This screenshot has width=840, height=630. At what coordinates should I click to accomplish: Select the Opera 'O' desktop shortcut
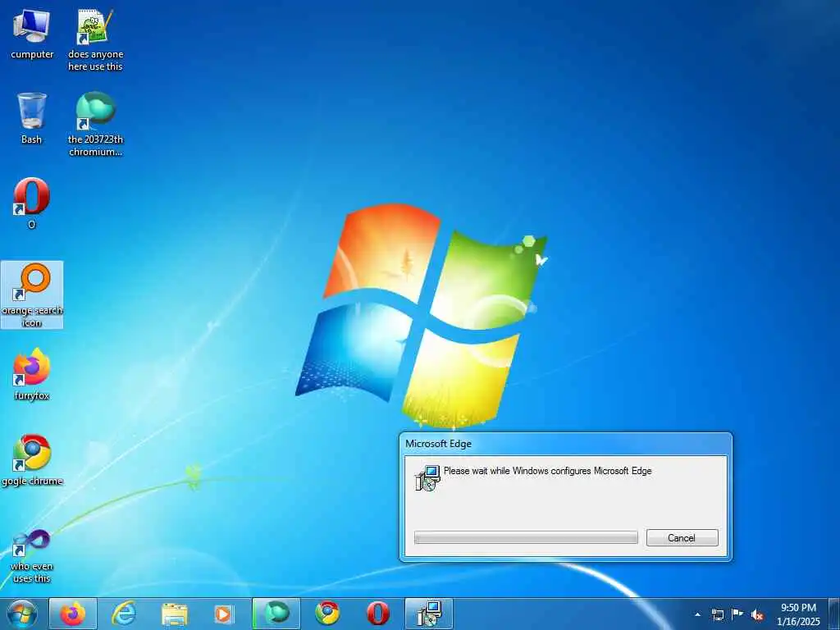(32, 203)
